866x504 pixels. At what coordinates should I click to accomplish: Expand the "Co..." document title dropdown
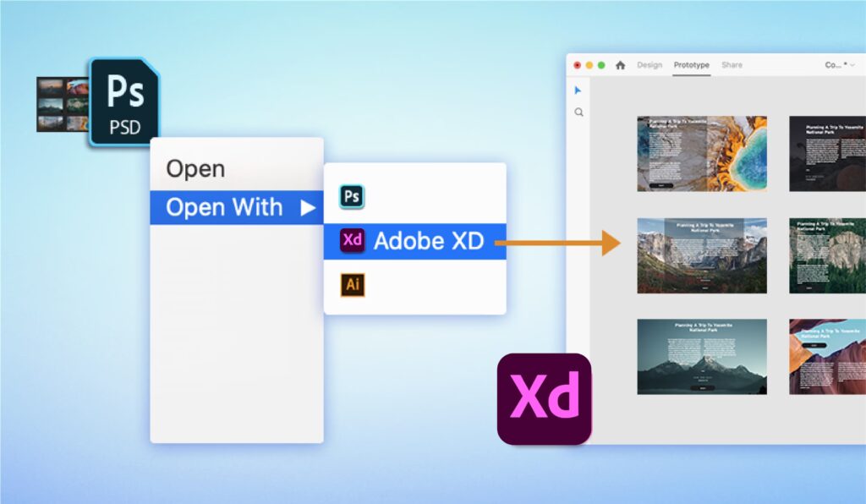(x=840, y=65)
